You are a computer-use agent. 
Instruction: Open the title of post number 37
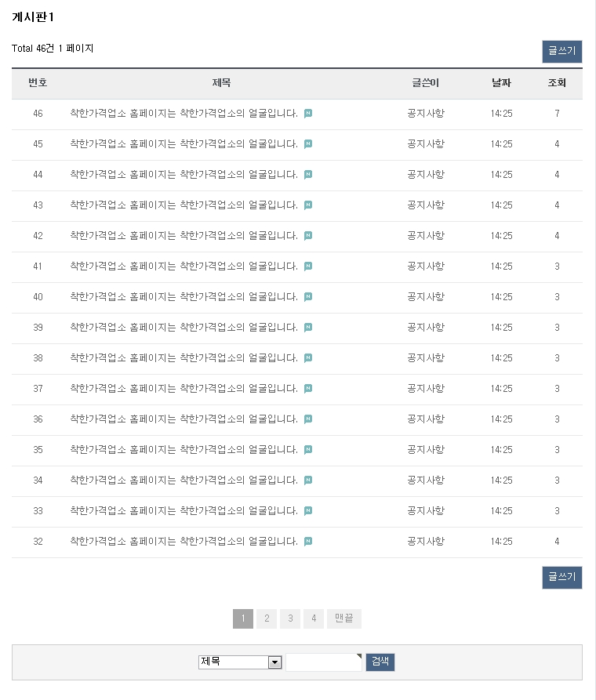184,389
